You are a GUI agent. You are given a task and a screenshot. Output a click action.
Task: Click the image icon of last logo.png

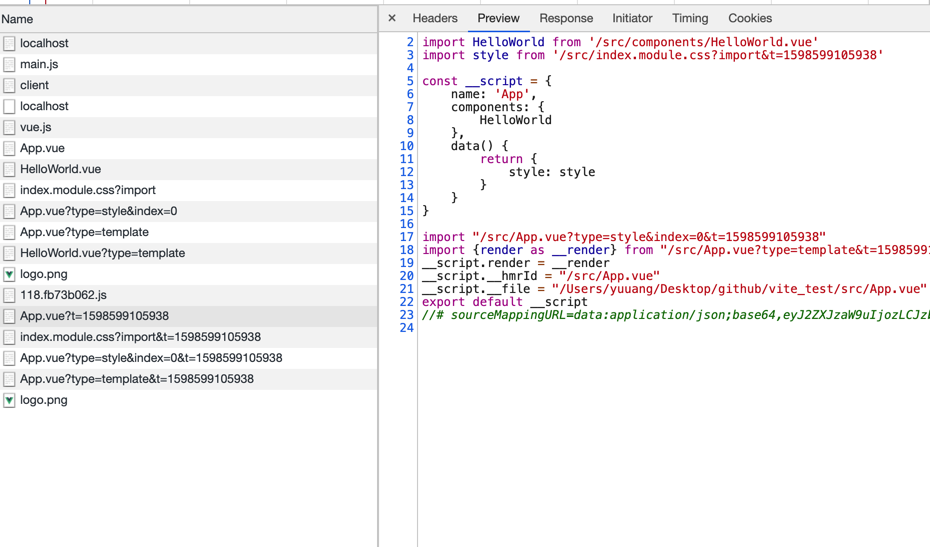(x=9, y=400)
